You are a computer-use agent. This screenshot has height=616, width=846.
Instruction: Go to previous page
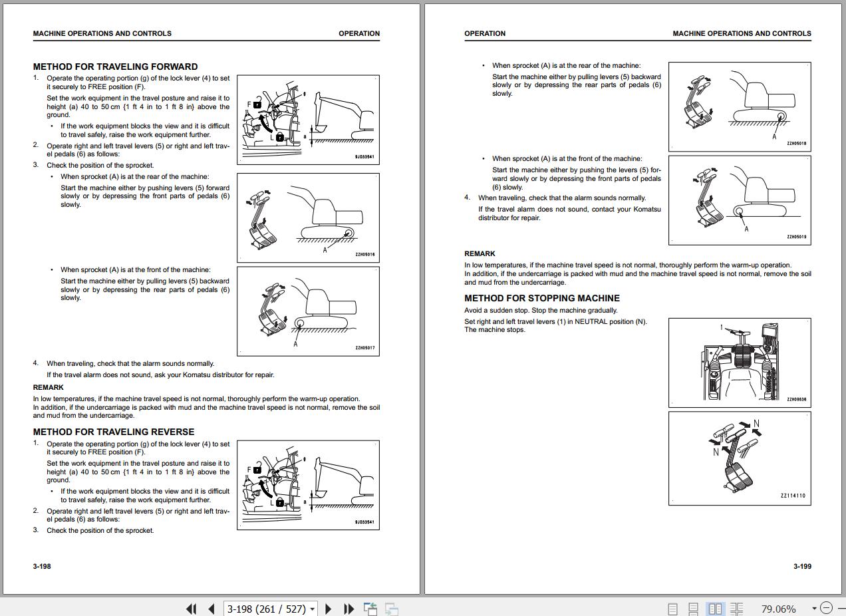coord(211,609)
